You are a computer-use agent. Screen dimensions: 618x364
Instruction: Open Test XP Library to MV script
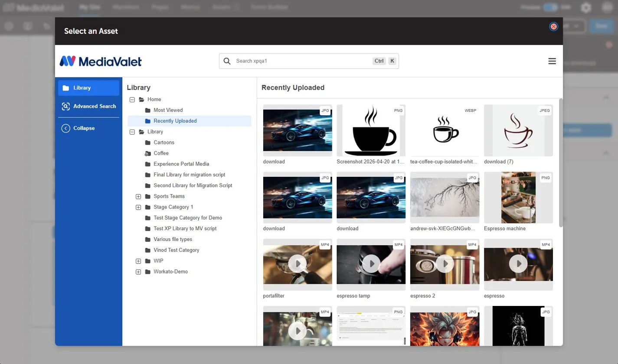click(x=185, y=228)
